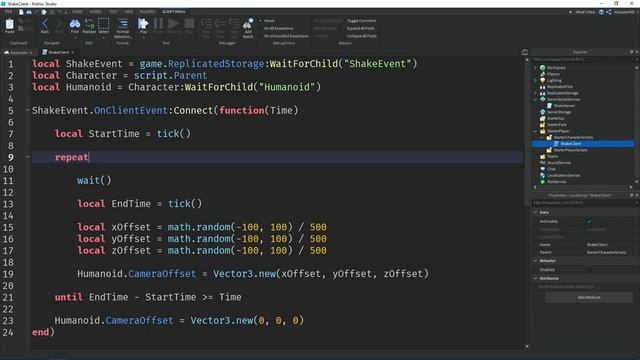
Task: Open Find with the binoculars icon
Action: click(75, 24)
